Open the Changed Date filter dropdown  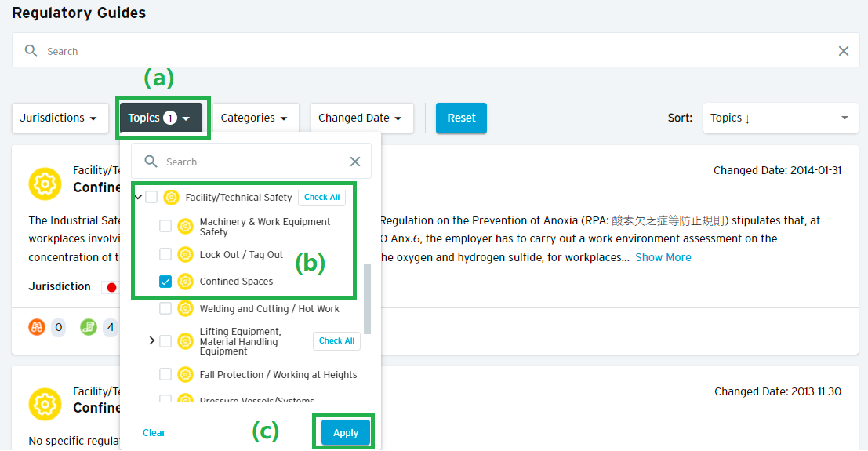coord(361,118)
